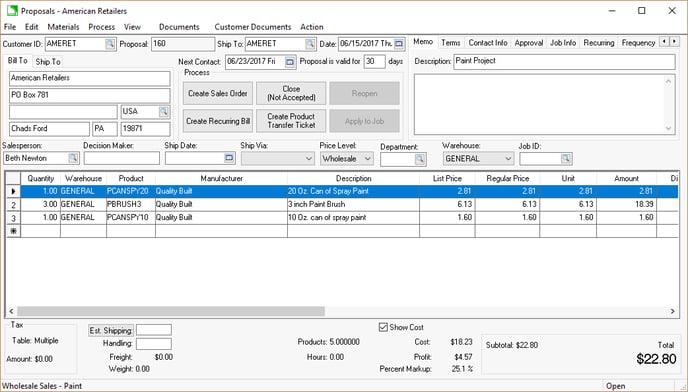
Task: Click the Salesperson lookup icon
Action: tap(73, 158)
